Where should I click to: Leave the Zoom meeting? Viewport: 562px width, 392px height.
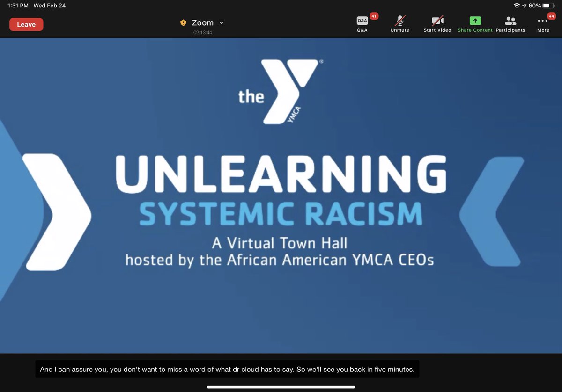[x=26, y=24]
